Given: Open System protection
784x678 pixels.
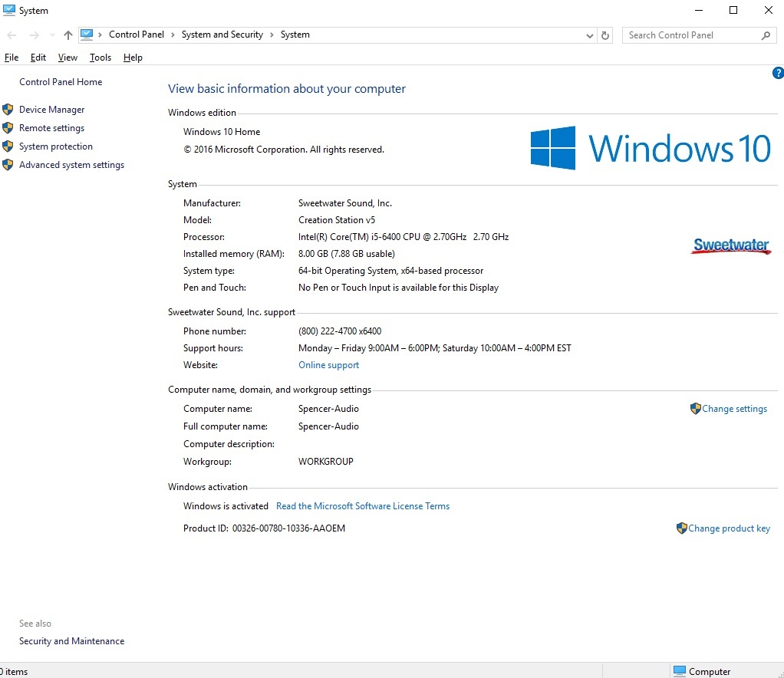Looking at the screenshot, I should coord(56,146).
